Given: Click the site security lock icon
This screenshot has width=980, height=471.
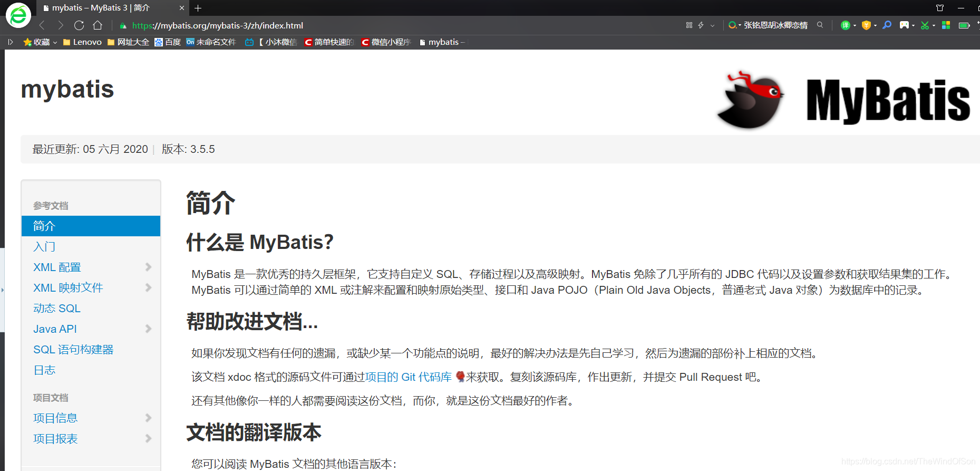Looking at the screenshot, I should (x=123, y=25).
